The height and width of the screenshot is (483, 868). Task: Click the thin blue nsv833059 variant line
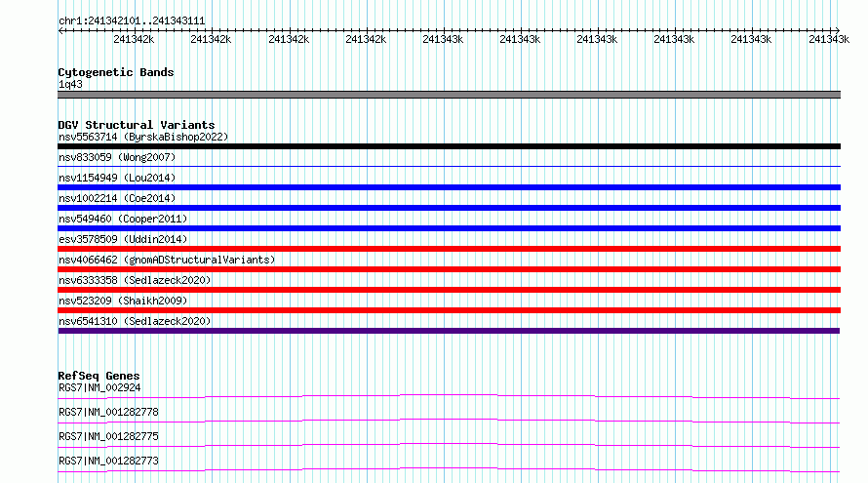pyautogui.click(x=449, y=166)
